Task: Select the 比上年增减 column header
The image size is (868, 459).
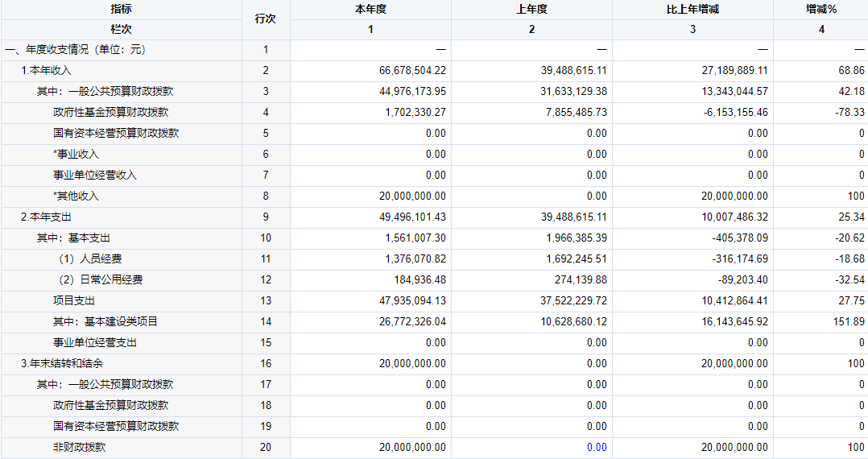Action: pyautogui.click(x=692, y=10)
